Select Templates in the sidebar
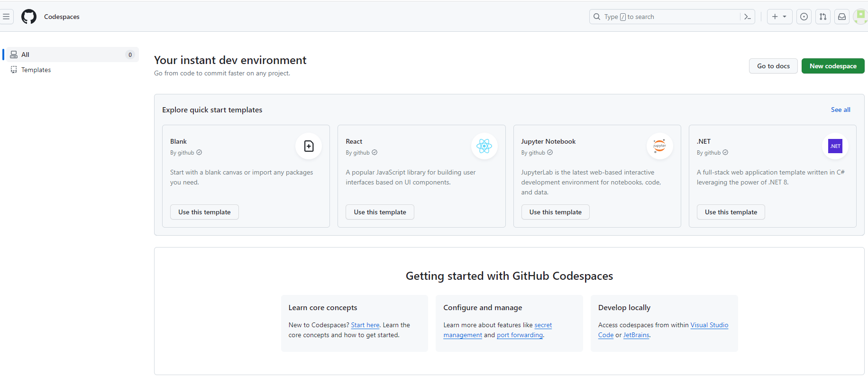This screenshot has width=868, height=377. click(36, 70)
